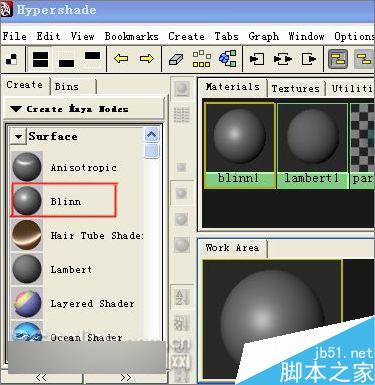Toggle the second yellow node view button

[364, 59]
